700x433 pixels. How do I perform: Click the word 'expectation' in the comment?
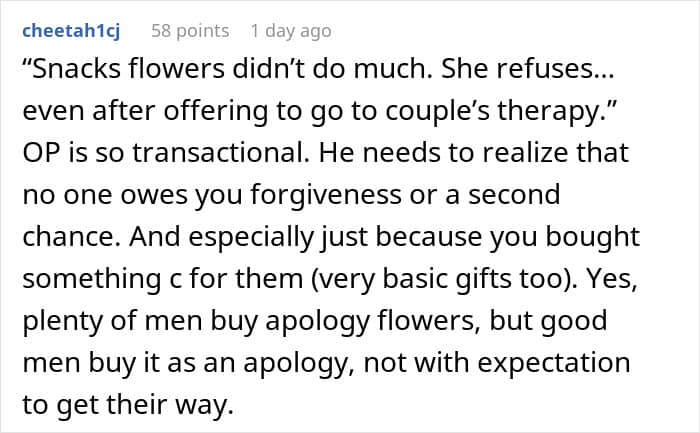[x=554, y=363]
